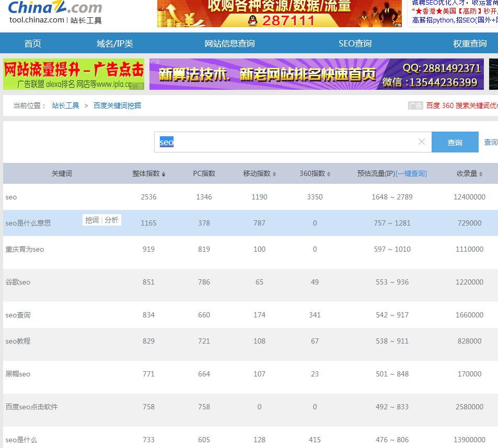Click 挖词 on seo是什么意思 row
The height and width of the screenshot is (448, 498).
[x=92, y=220]
